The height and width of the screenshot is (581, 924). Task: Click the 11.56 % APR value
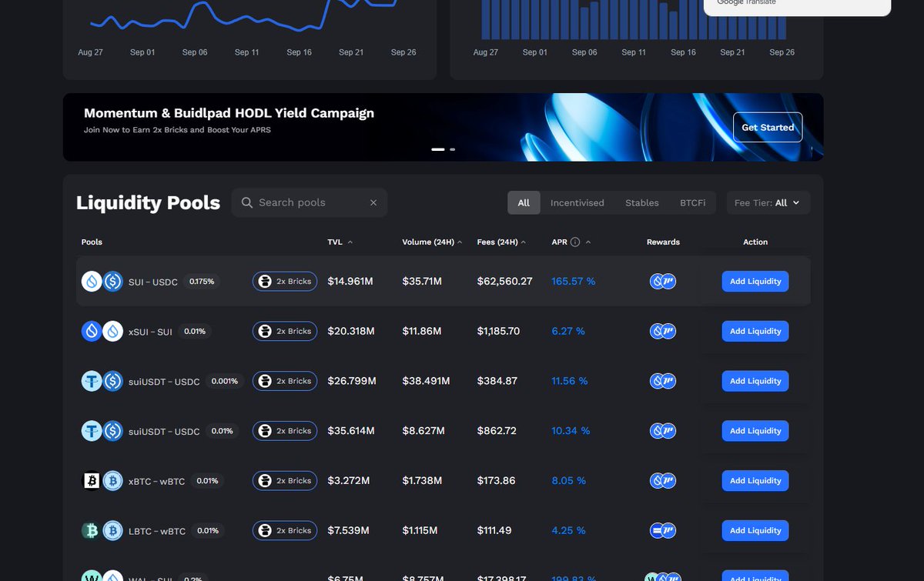pyautogui.click(x=570, y=381)
